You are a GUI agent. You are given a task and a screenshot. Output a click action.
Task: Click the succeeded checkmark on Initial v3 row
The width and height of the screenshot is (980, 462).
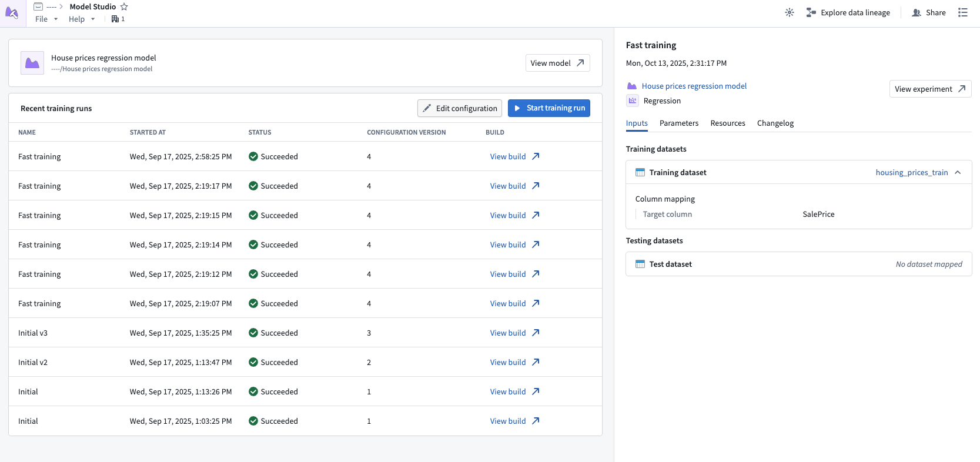[253, 333]
